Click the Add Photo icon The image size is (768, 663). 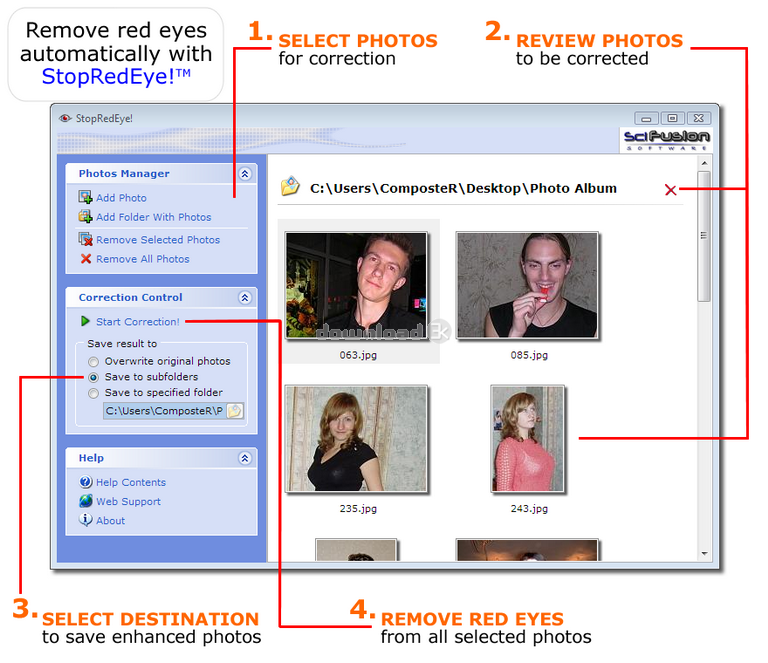[85, 197]
